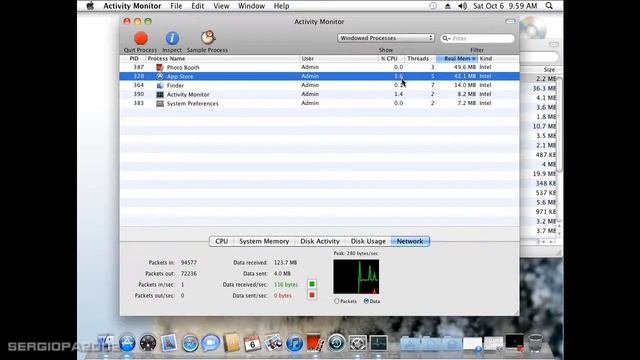Click the 49.6 MB memory value

point(464,67)
